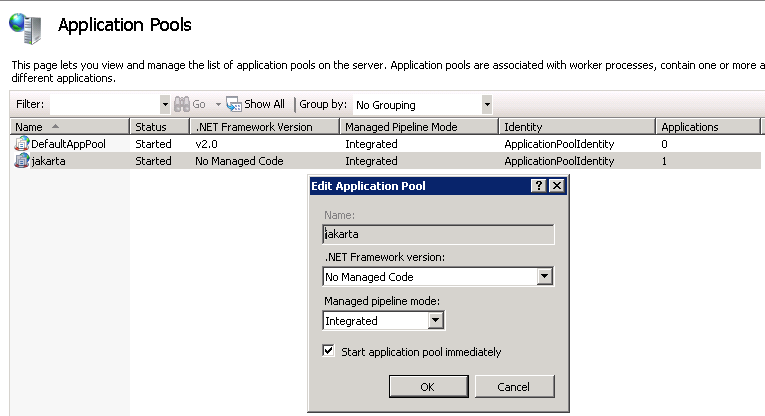This screenshot has height=416, width=765.
Task: Sort by the Status column header
Action: 158,127
